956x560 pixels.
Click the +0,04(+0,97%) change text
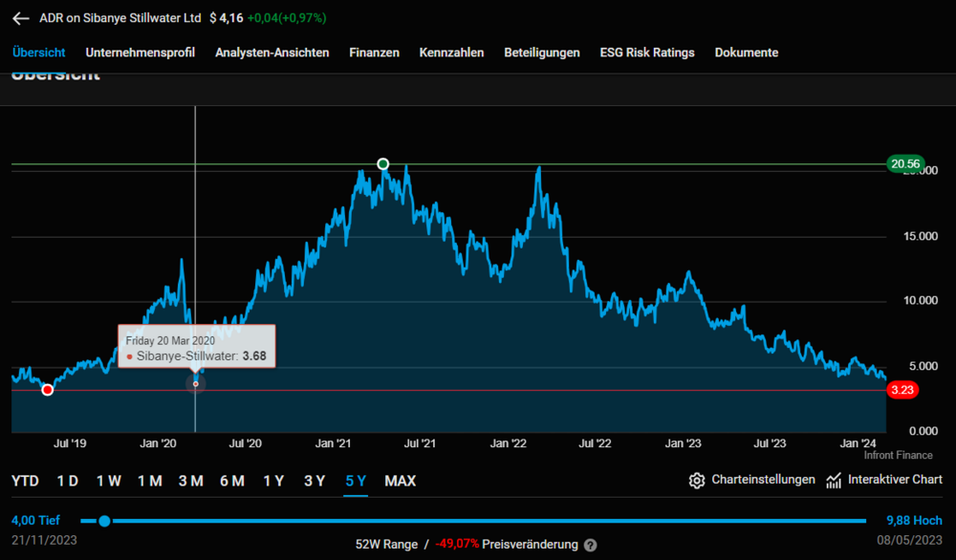[287, 18]
